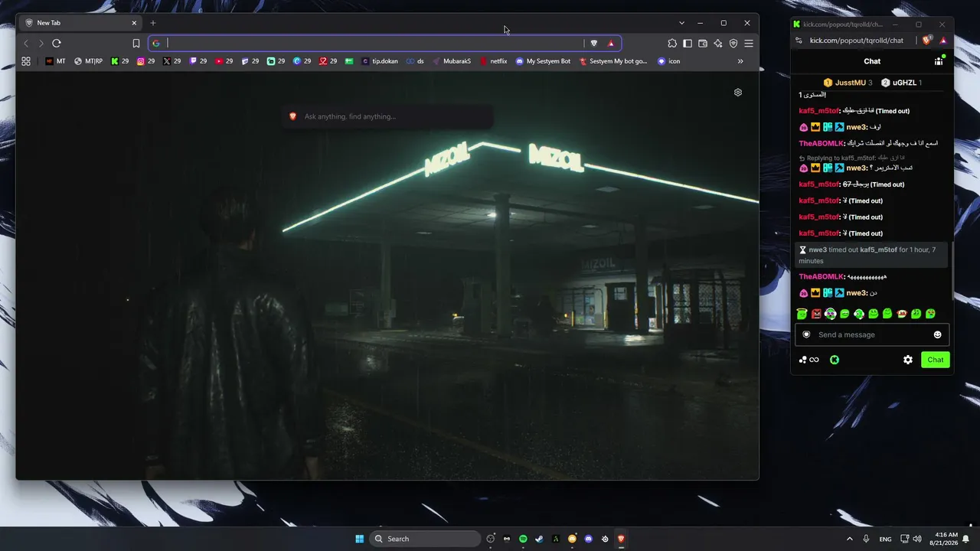
Task: Open Brave Shields icon in Kick popout
Action: 927,41
